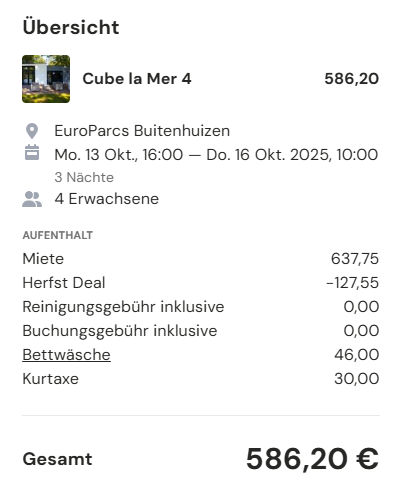Image resolution: width=393 pixels, height=489 pixels.
Task: Click the Übersicht heading
Action: 71,27
